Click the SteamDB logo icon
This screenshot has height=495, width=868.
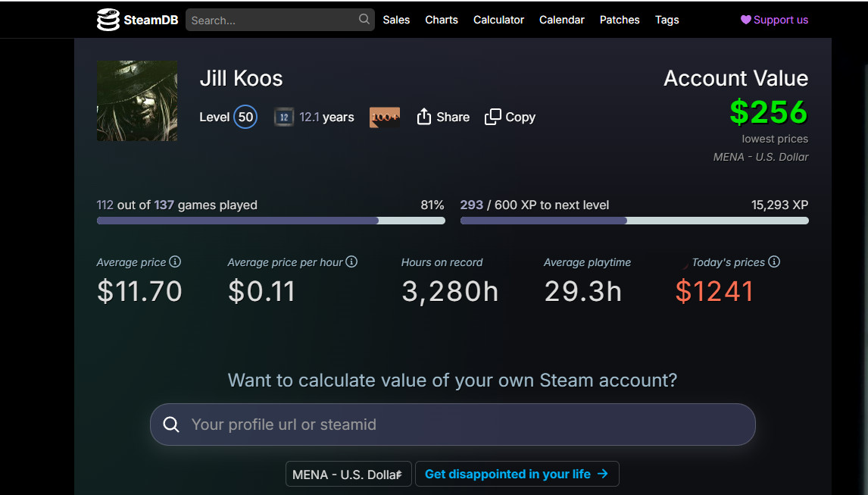(x=108, y=20)
